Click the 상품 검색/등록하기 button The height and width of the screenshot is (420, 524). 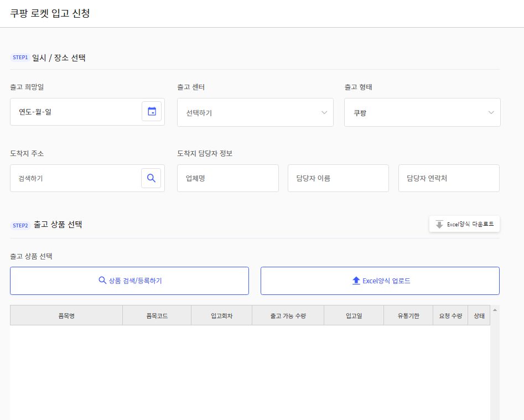tap(129, 281)
